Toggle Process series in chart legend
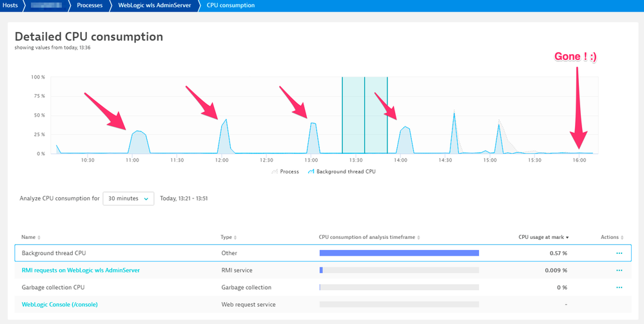The height and width of the screenshot is (324, 644). click(285, 171)
